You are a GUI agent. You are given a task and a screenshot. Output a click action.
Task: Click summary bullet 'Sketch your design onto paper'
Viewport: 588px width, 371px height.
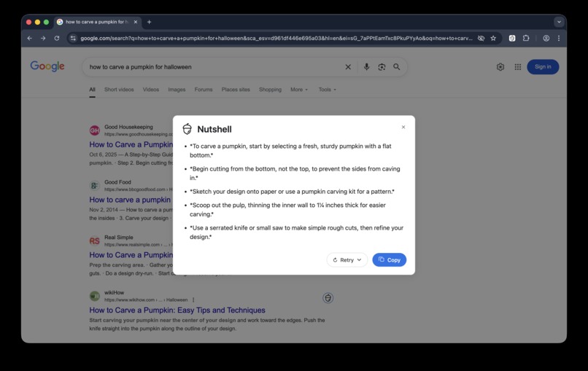pos(292,192)
